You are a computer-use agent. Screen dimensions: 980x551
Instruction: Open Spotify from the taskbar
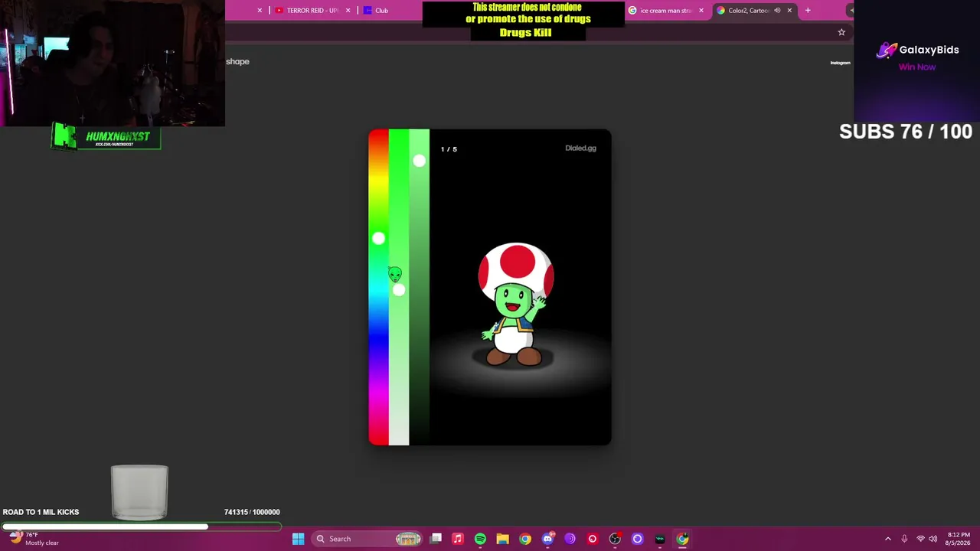pos(480,539)
